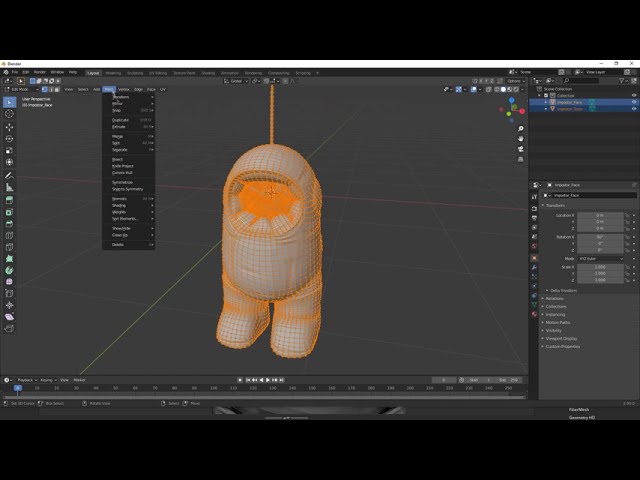Collapse the Transform panel

pyautogui.click(x=553, y=205)
